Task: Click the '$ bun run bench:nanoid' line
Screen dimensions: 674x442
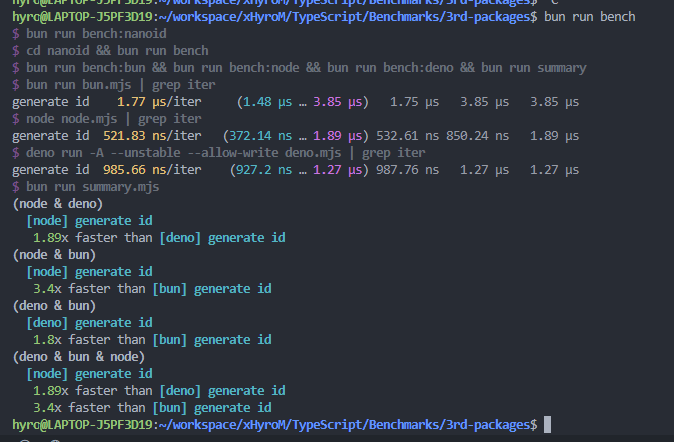Action: tap(89, 34)
